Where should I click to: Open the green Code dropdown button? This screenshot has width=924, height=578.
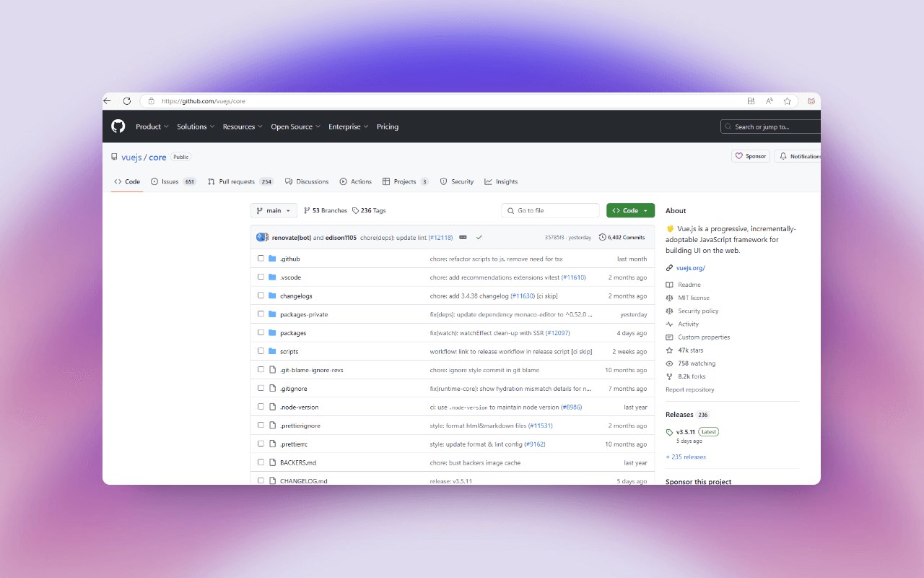point(630,210)
